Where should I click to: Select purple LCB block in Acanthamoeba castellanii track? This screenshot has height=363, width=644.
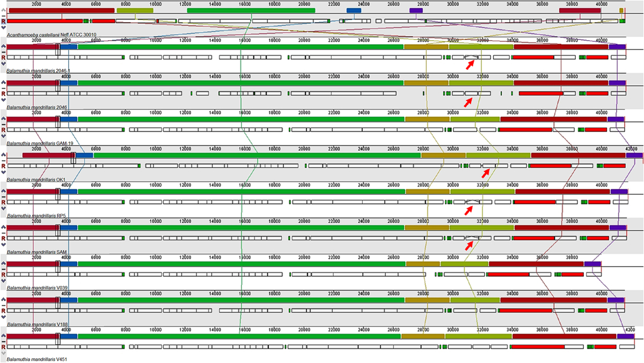tap(416, 10)
